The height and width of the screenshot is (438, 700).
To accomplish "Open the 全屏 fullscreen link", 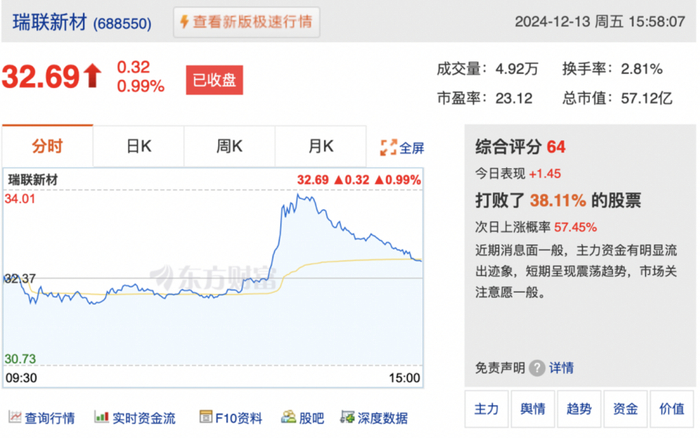I will 411,148.
